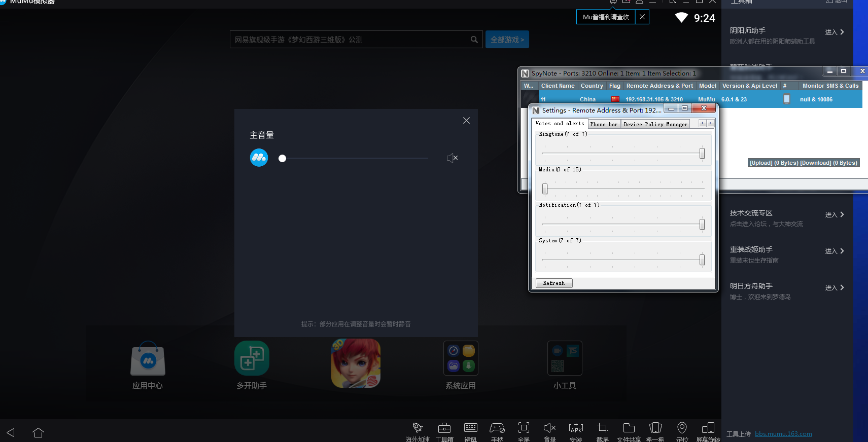868x442 pixels.
Task: Open the 手柄 gamepad settings
Action: [497, 431]
